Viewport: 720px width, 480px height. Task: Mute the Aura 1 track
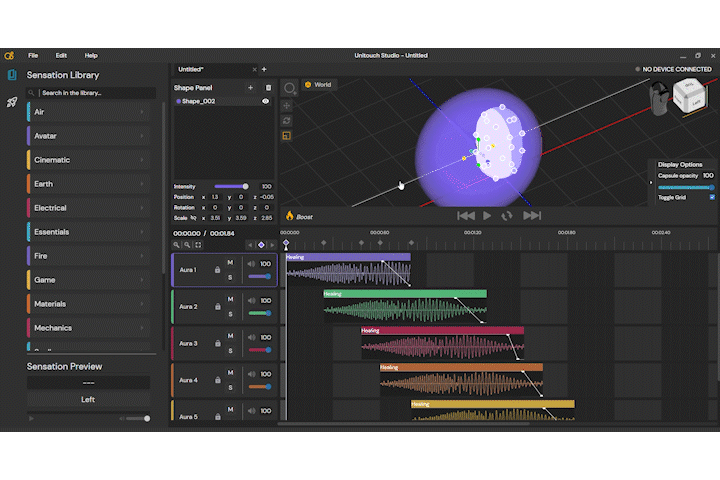coord(231,262)
